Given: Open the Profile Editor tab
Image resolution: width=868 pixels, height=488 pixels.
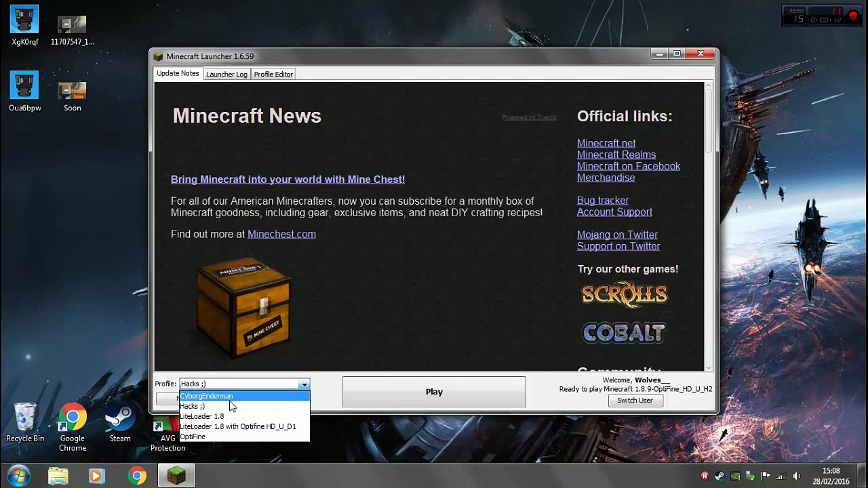Looking at the screenshot, I should [x=273, y=74].
